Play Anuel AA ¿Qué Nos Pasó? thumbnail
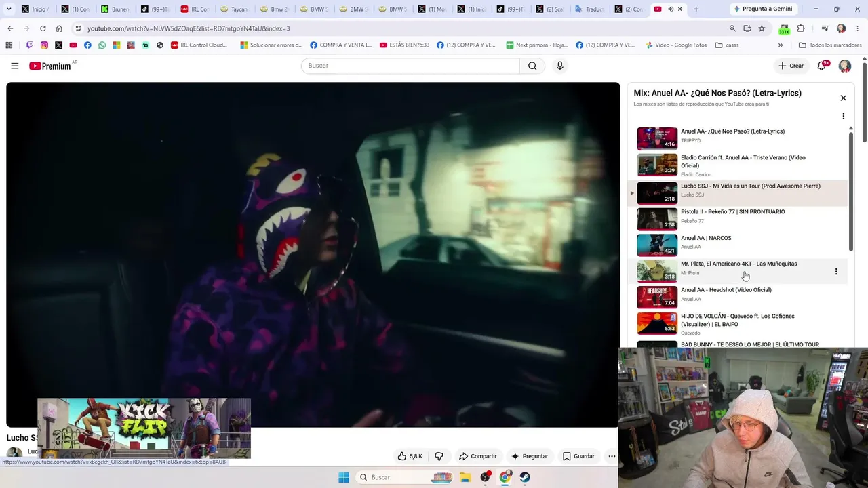 click(657, 138)
